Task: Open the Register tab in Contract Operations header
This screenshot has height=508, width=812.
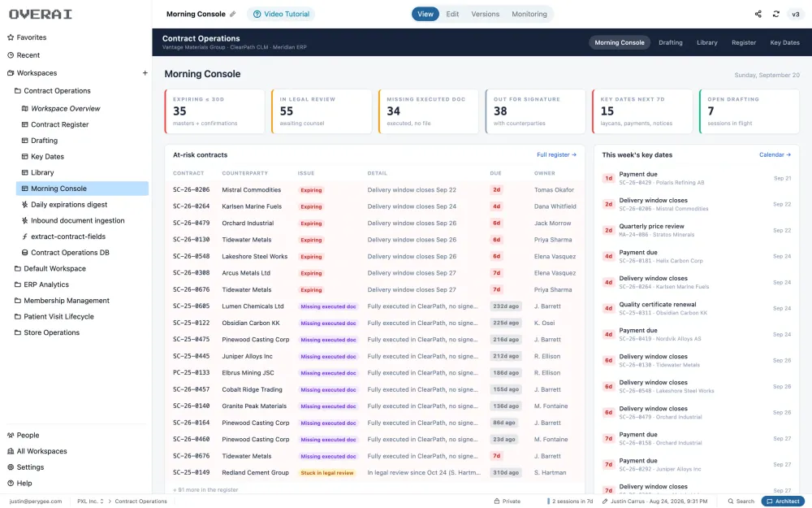Action: pos(744,42)
